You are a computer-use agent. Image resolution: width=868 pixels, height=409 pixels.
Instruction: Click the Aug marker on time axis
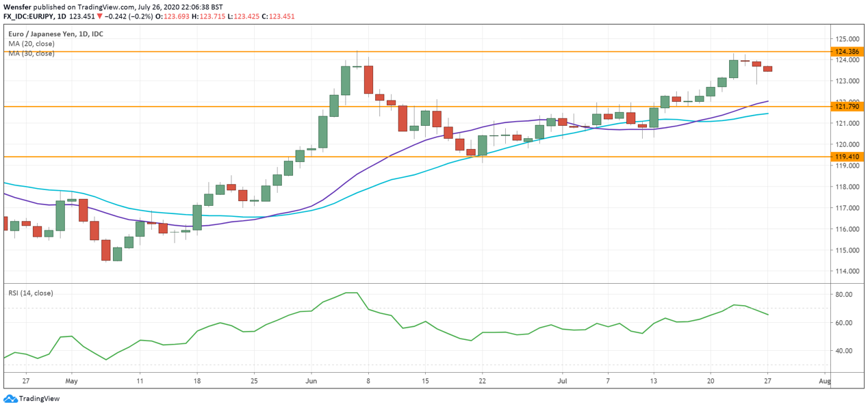point(824,382)
